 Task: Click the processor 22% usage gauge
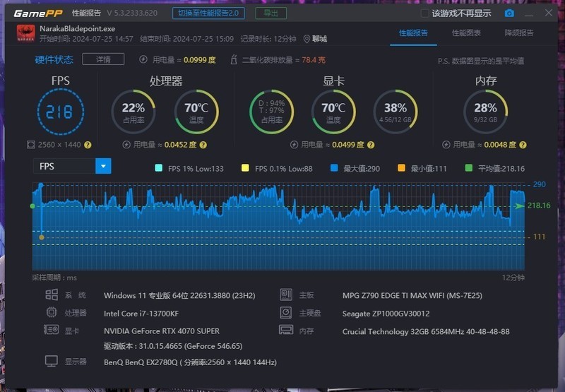tap(133, 112)
